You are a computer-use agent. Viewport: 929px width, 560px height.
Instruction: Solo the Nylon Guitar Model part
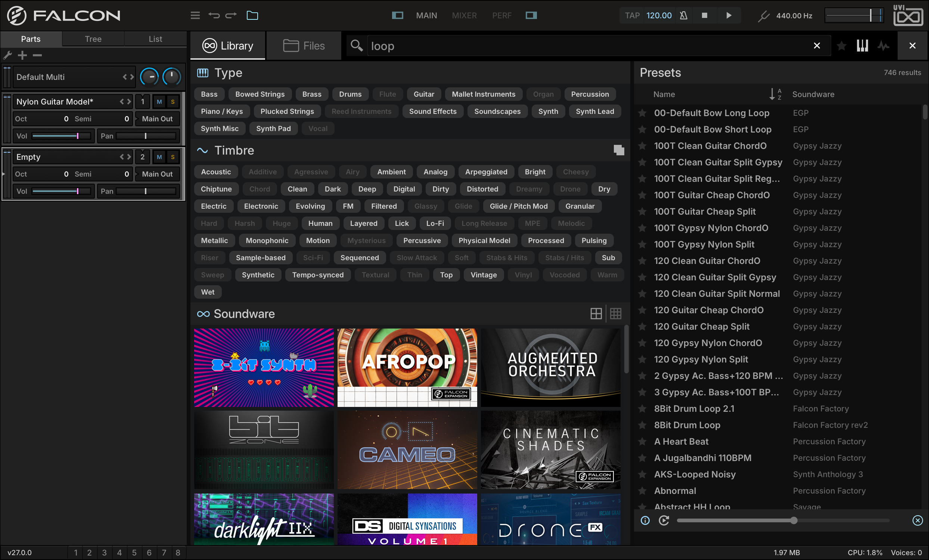point(173,102)
